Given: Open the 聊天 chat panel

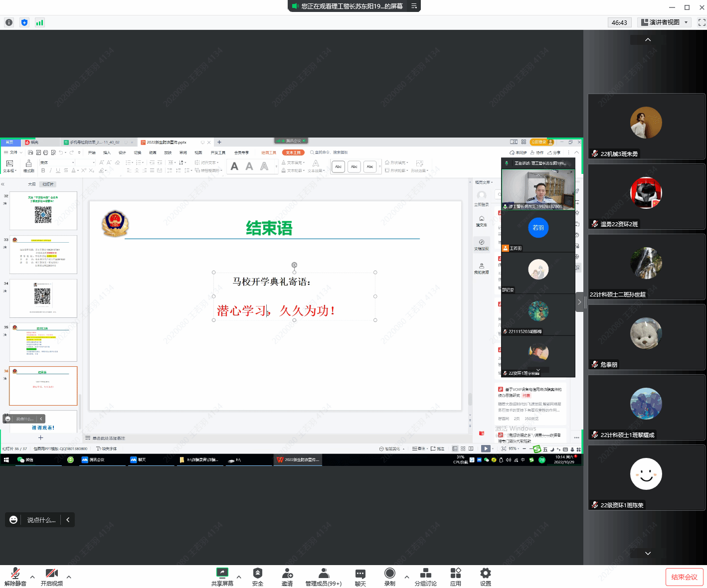Looking at the screenshot, I should 360,577.
